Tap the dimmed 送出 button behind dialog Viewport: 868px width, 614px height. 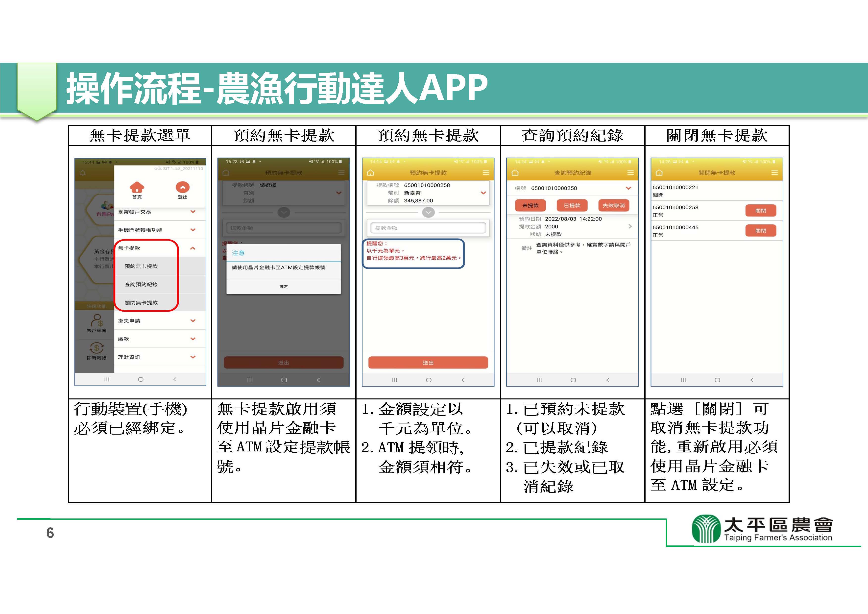point(284,363)
